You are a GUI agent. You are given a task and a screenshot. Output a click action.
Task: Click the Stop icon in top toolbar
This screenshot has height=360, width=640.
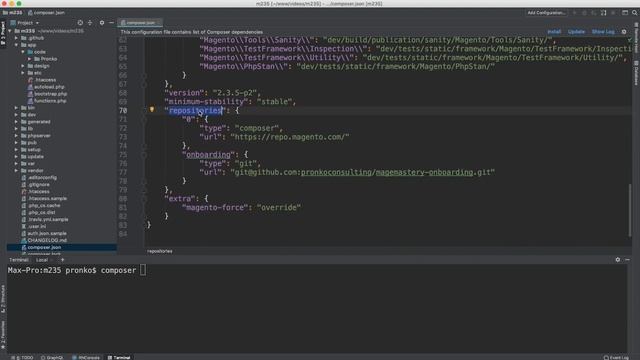click(613, 13)
